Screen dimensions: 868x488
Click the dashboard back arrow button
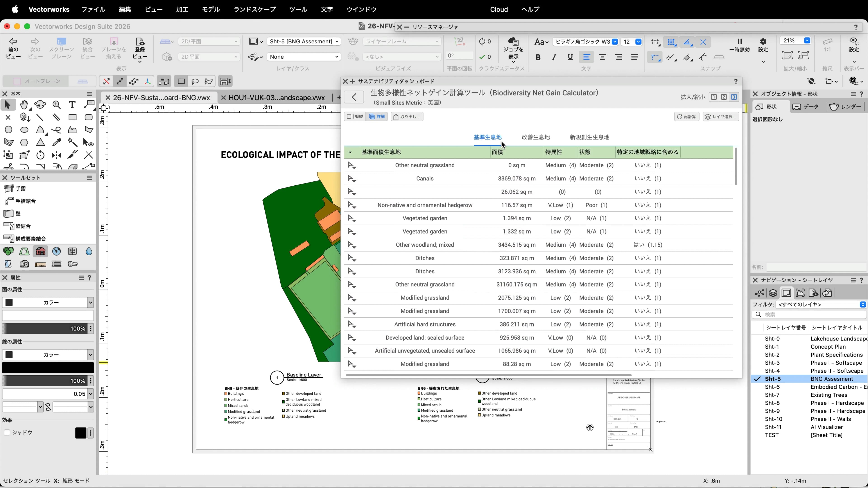354,97
